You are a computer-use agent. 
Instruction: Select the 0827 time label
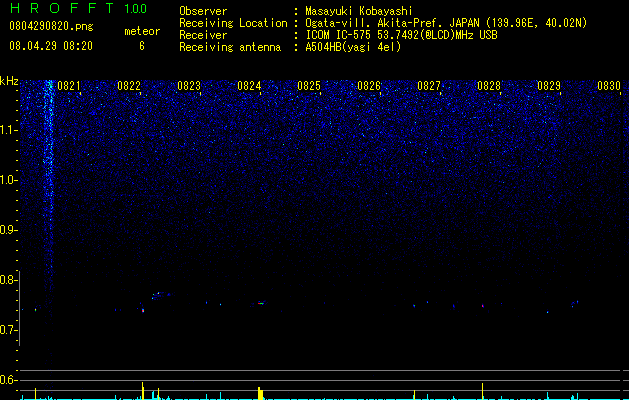click(429, 86)
